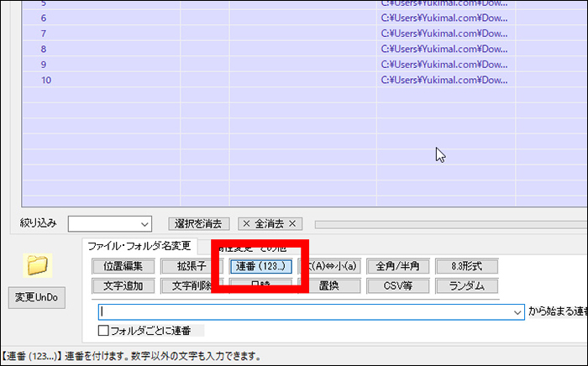
Task: Switch to ファイル・フォルダ名変更 tab
Action: click(139, 246)
